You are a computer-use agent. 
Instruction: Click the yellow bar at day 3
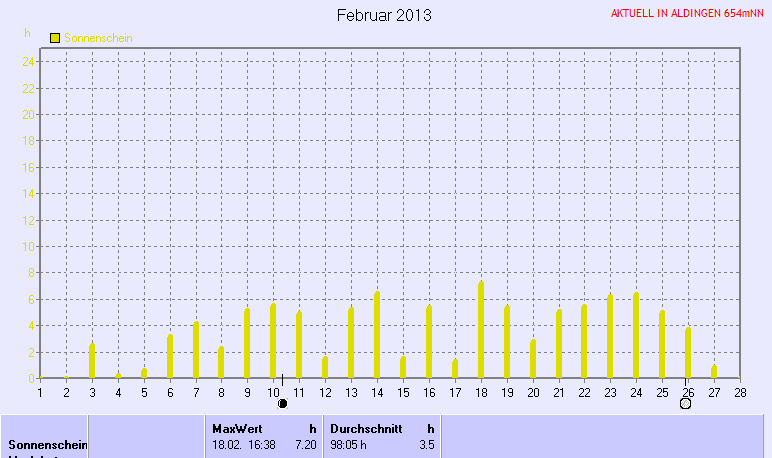click(92, 360)
